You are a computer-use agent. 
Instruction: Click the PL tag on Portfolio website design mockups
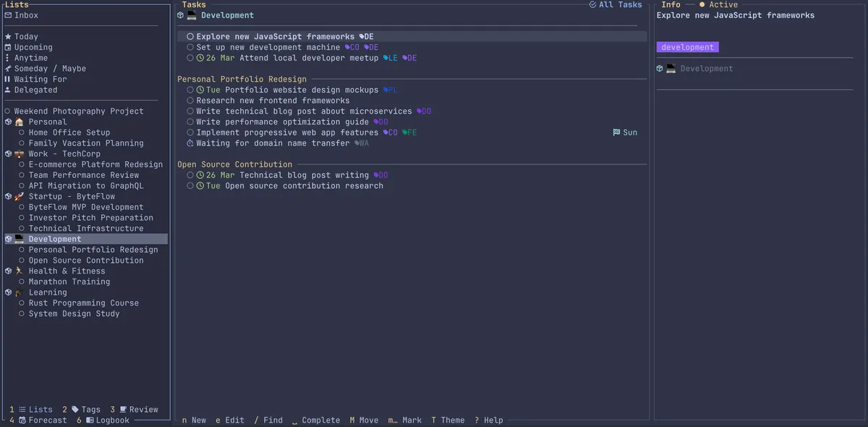[x=391, y=90]
